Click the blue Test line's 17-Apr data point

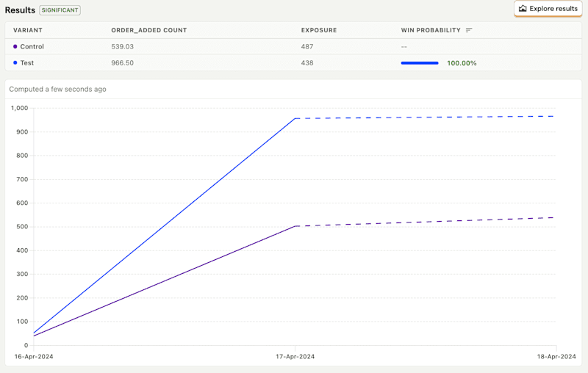295,118
